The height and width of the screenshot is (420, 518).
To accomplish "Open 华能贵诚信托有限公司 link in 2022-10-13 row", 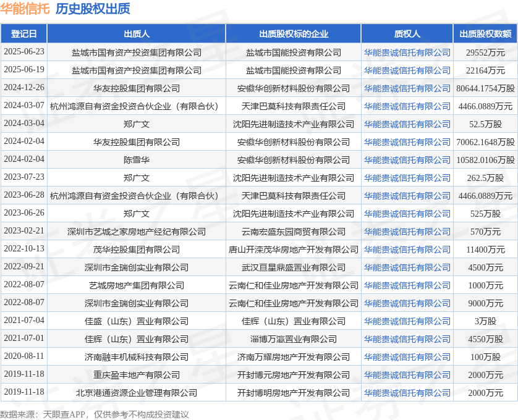I will (x=407, y=250).
